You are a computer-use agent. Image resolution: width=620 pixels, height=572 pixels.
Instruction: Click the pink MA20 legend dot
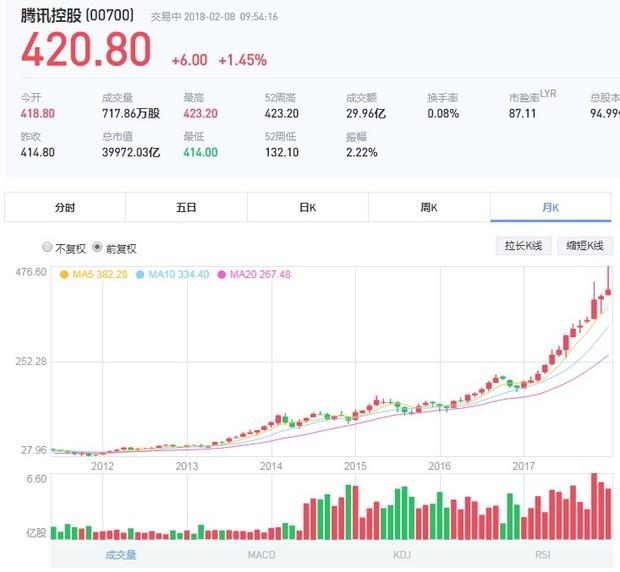(222, 274)
